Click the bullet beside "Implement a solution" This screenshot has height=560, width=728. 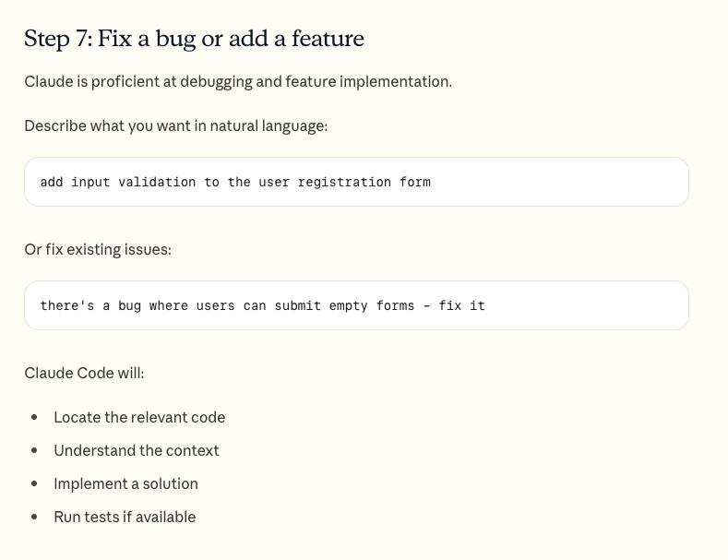(34, 483)
